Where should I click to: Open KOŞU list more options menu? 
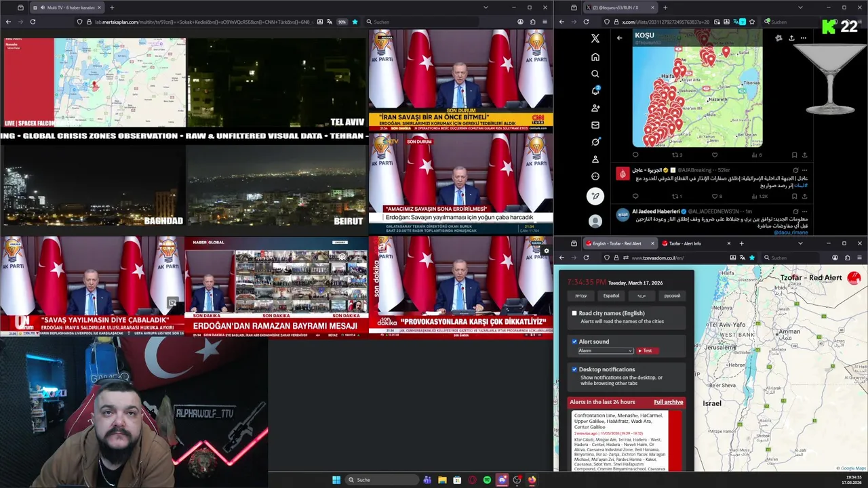click(804, 38)
